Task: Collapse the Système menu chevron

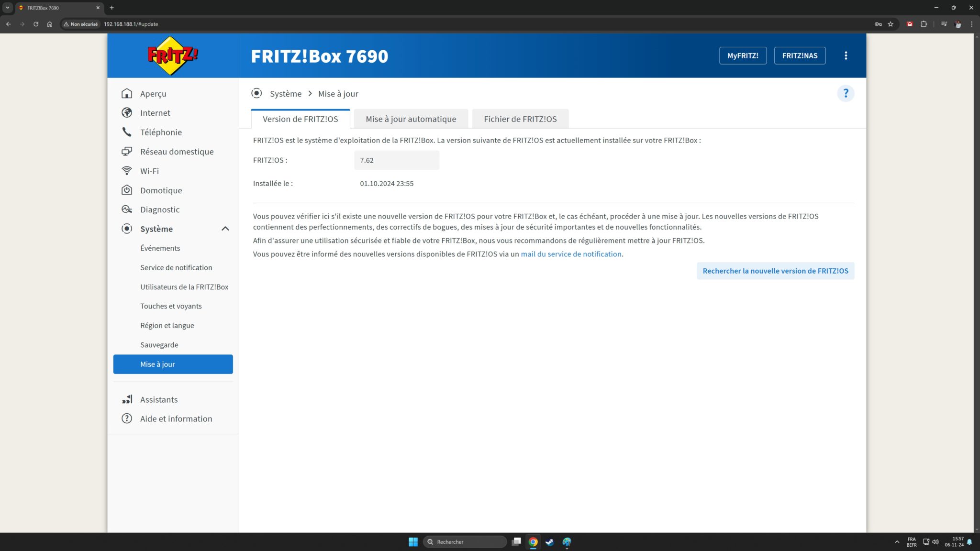Action: pos(225,229)
